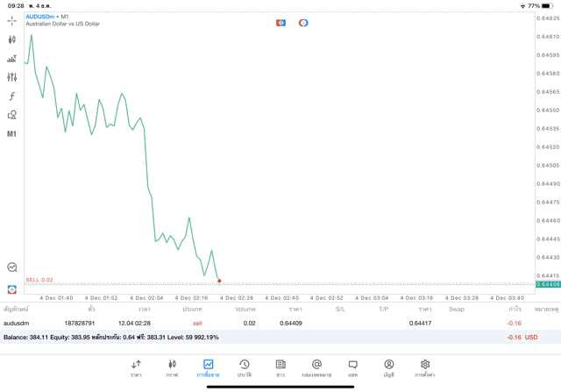Click the function (f) icon
The width and height of the screenshot is (561, 392).
click(12, 96)
